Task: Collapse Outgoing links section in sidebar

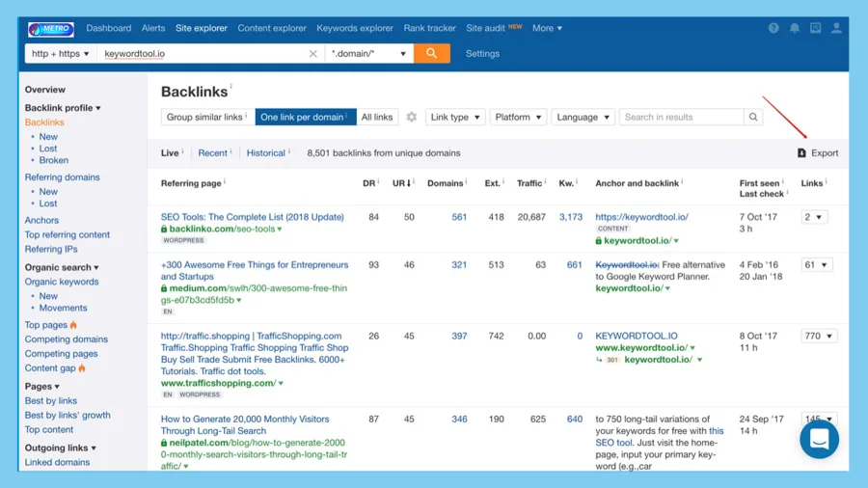Action: pyautogui.click(x=61, y=447)
